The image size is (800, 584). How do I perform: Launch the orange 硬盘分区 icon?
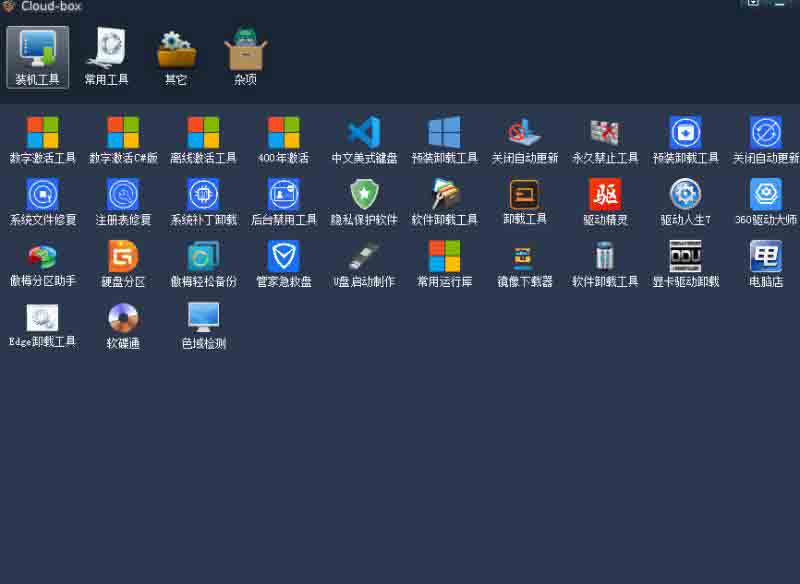(x=123, y=264)
